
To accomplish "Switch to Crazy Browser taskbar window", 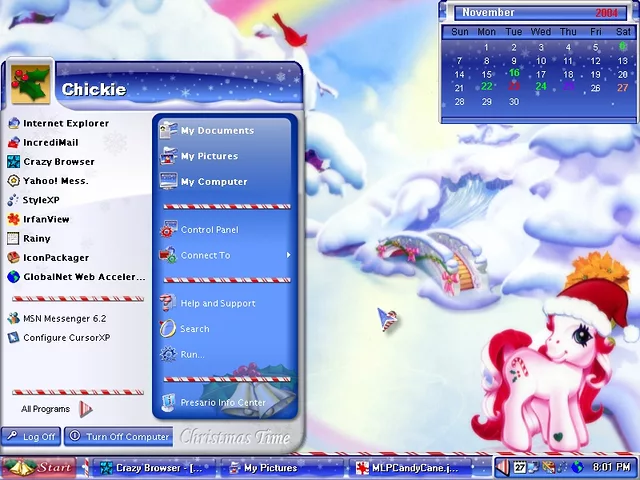I will click(154, 468).
